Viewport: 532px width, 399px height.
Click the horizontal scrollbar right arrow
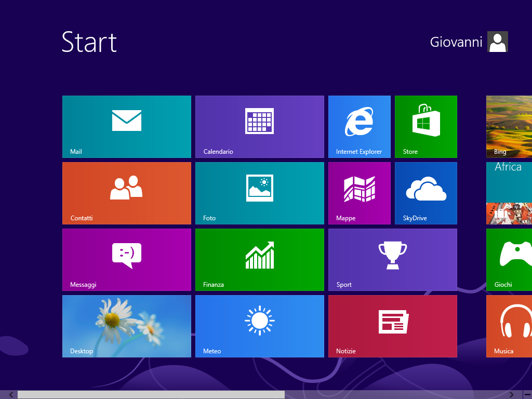[x=511, y=395]
